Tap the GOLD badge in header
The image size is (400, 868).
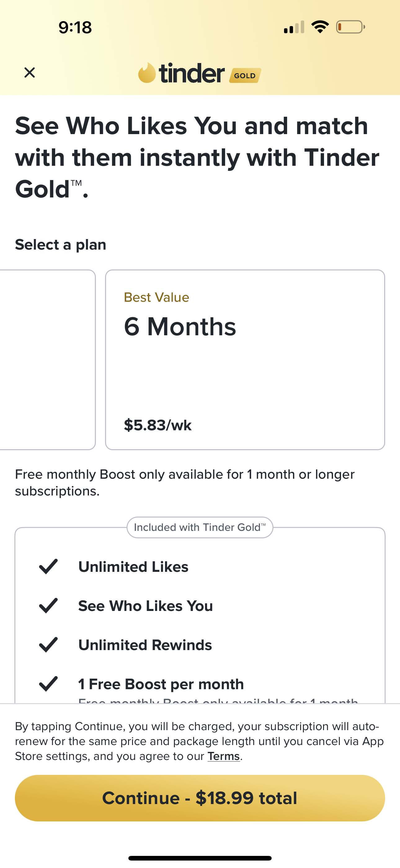click(245, 75)
